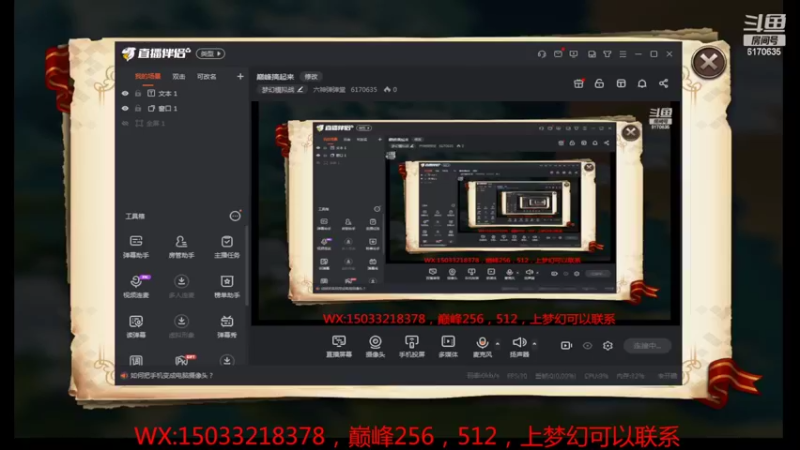Click the flame heat count 0

390,90
